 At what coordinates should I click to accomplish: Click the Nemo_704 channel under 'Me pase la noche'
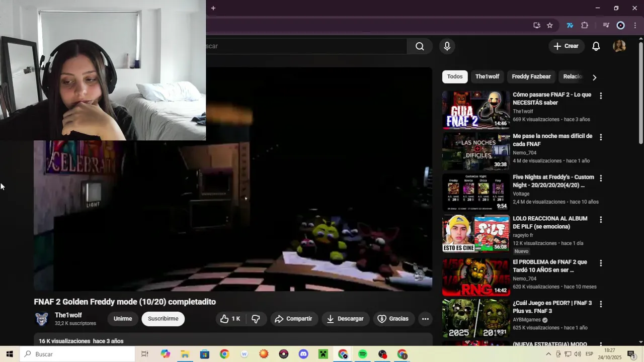(x=524, y=153)
